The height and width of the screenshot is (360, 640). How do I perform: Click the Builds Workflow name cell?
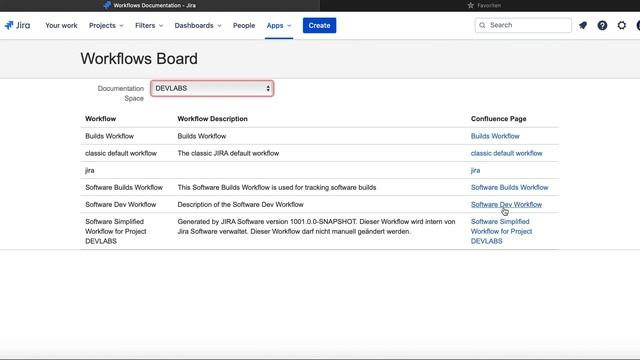point(109,136)
